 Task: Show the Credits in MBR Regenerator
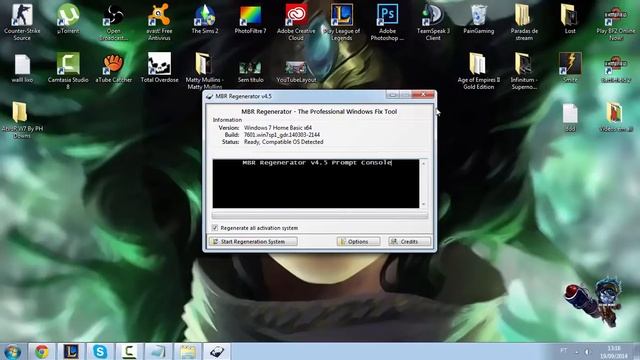pyautogui.click(x=409, y=242)
